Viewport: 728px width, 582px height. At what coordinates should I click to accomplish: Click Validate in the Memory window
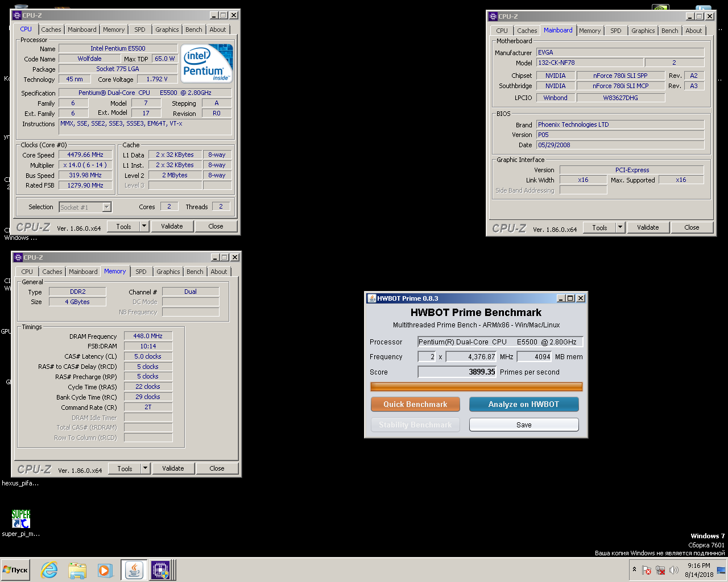(173, 468)
